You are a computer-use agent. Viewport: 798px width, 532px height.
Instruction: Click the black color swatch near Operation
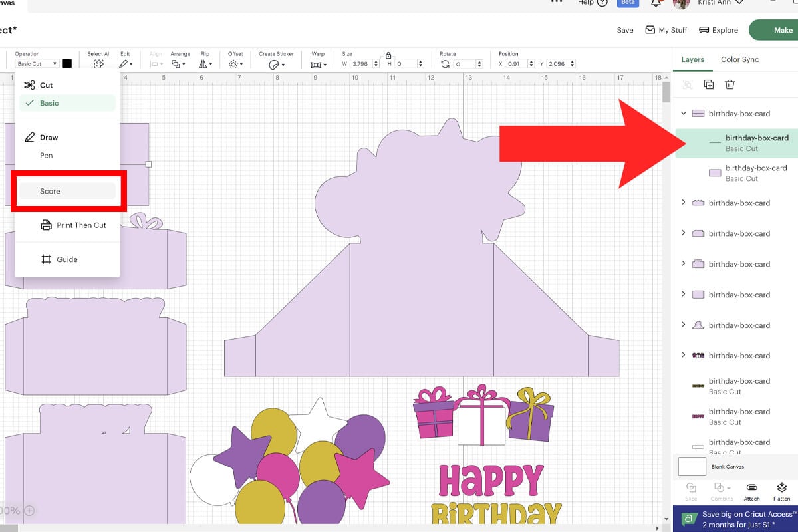[x=67, y=63]
